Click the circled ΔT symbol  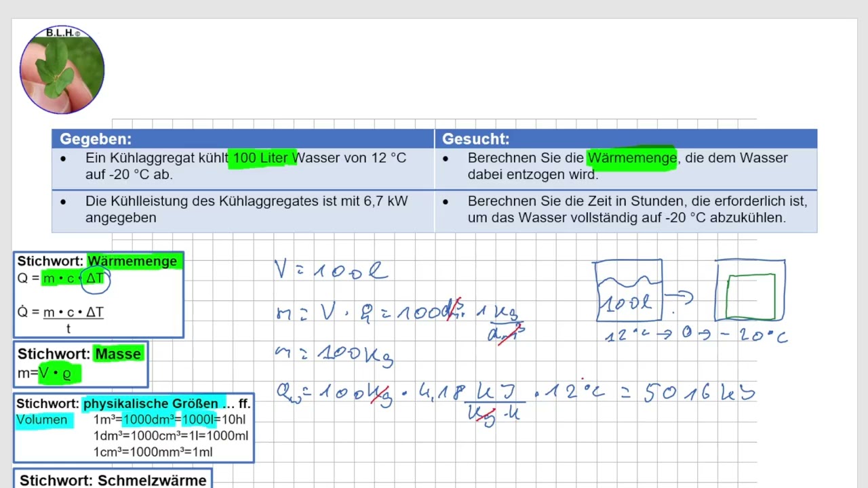point(96,279)
